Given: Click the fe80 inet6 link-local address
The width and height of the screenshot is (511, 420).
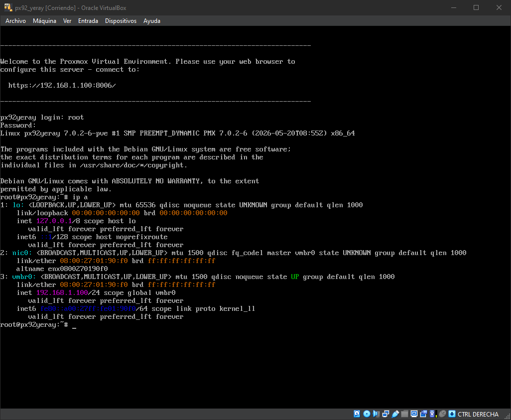Looking at the screenshot, I should tap(88, 308).
